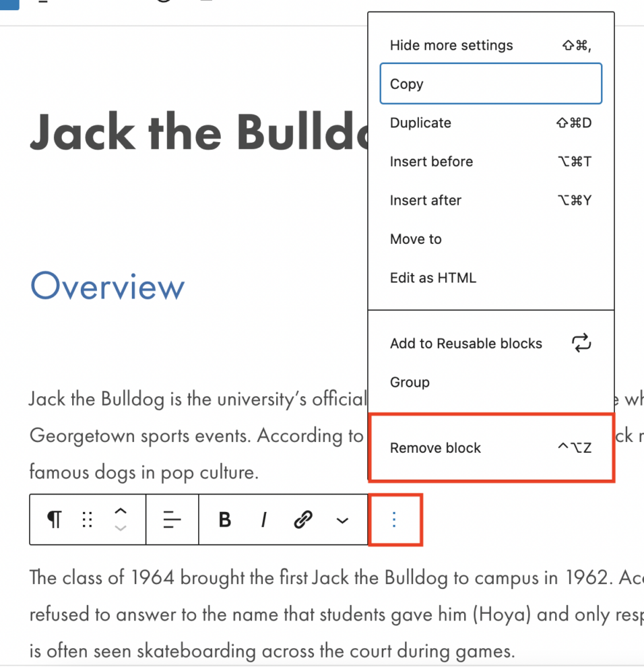Click the three-dot block options button
644x667 pixels.
(395, 519)
